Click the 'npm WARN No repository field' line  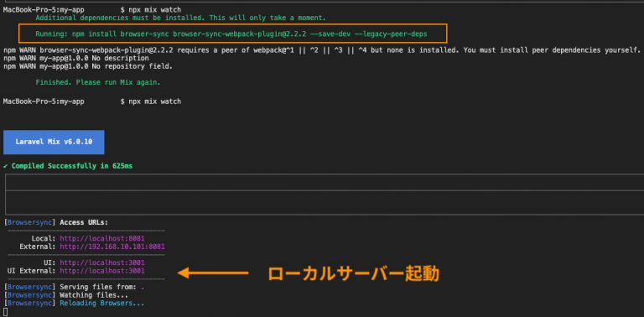click(x=88, y=66)
